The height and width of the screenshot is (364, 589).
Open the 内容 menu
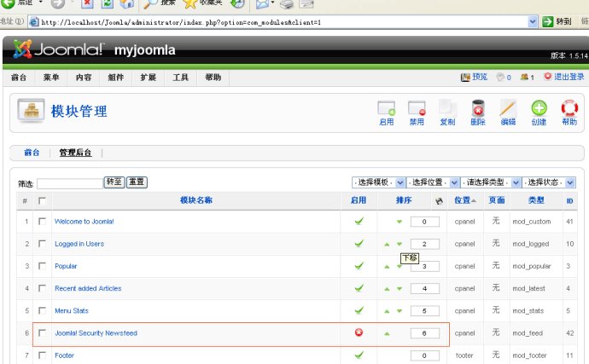tap(84, 78)
